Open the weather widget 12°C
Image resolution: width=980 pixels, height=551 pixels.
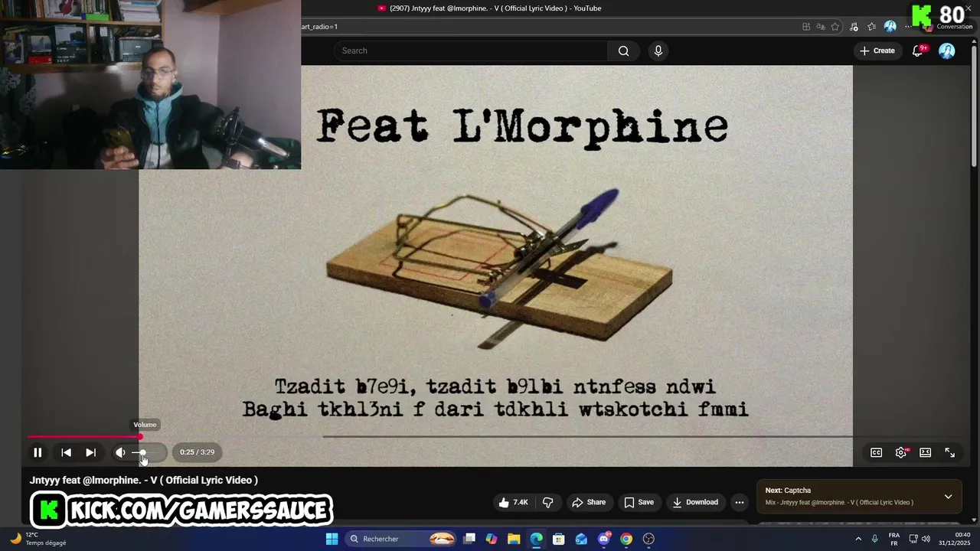click(x=38, y=539)
